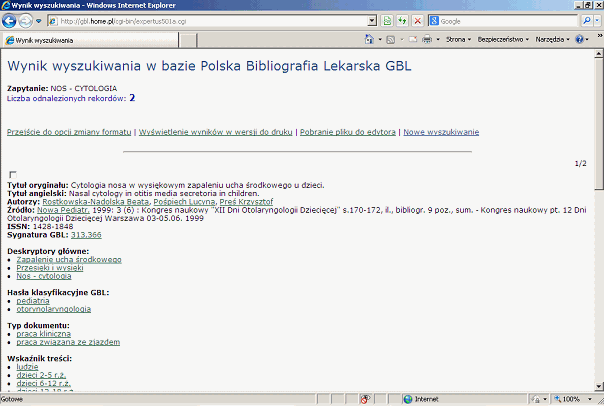Click document type praca związana ze zjazdem
This screenshot has width=604, height=406.
(68, 342)
